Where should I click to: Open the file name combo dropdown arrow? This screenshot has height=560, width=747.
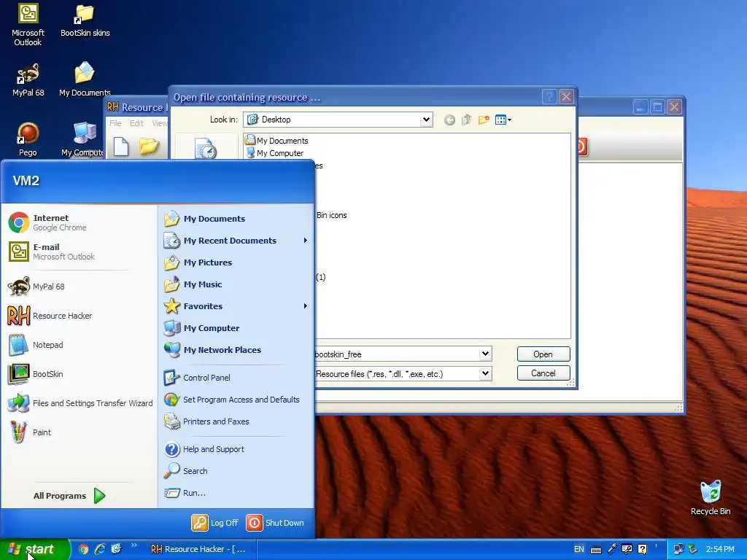coord(485,354)
